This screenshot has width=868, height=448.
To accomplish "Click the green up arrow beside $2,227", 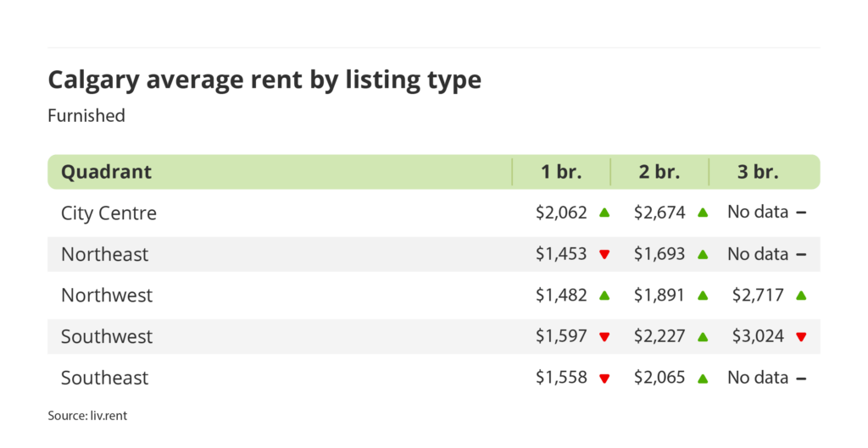I will 703,336.
